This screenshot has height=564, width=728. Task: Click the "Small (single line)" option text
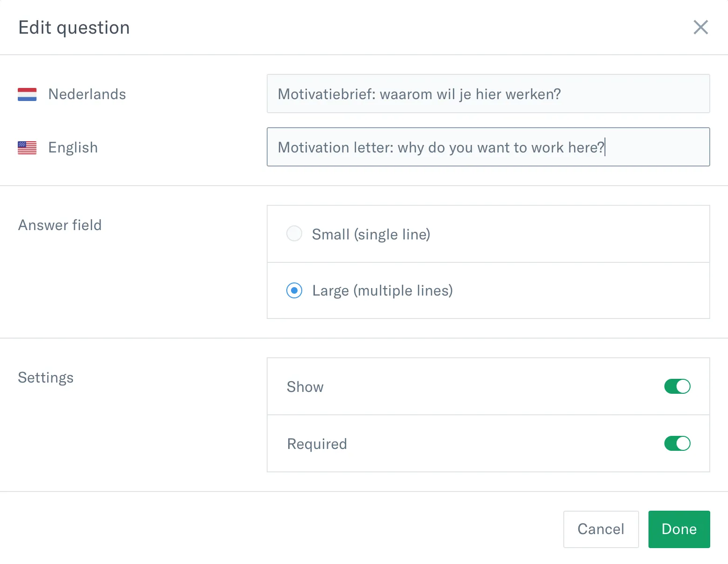click(x=371, y=234)
